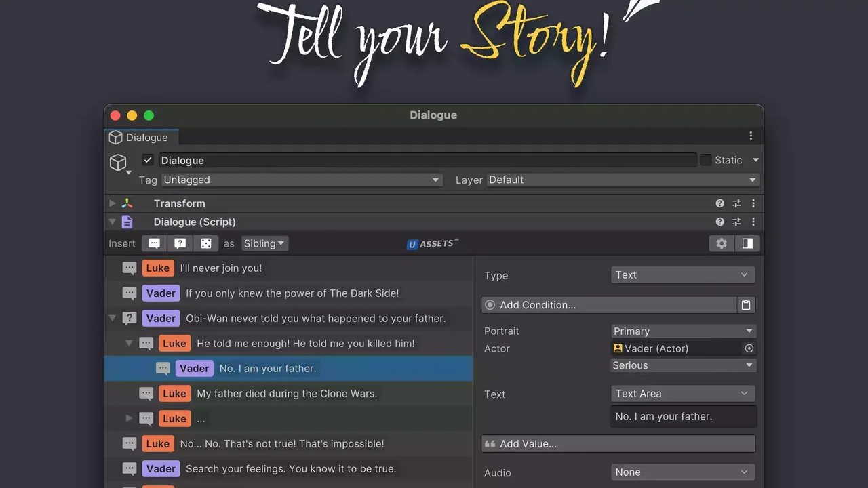Open Transform component three-dot menu

tap(753, 203)
